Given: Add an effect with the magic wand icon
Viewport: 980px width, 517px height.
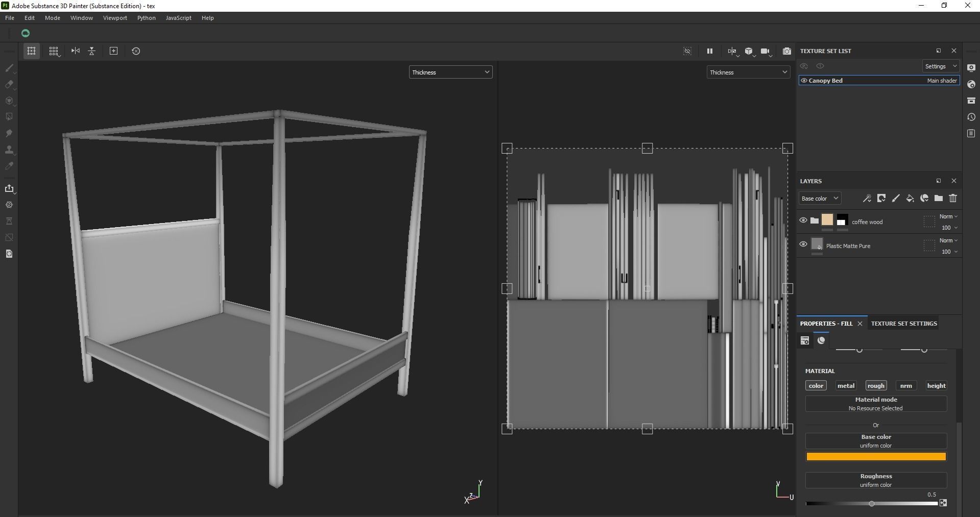Looking at the screenshot, I should (867, 198).
